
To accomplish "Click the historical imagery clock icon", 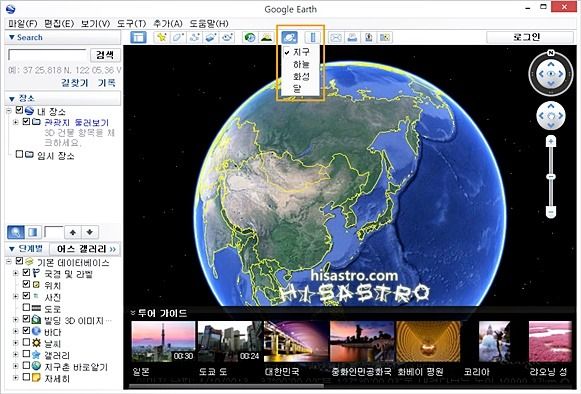I will coord(250,37).
